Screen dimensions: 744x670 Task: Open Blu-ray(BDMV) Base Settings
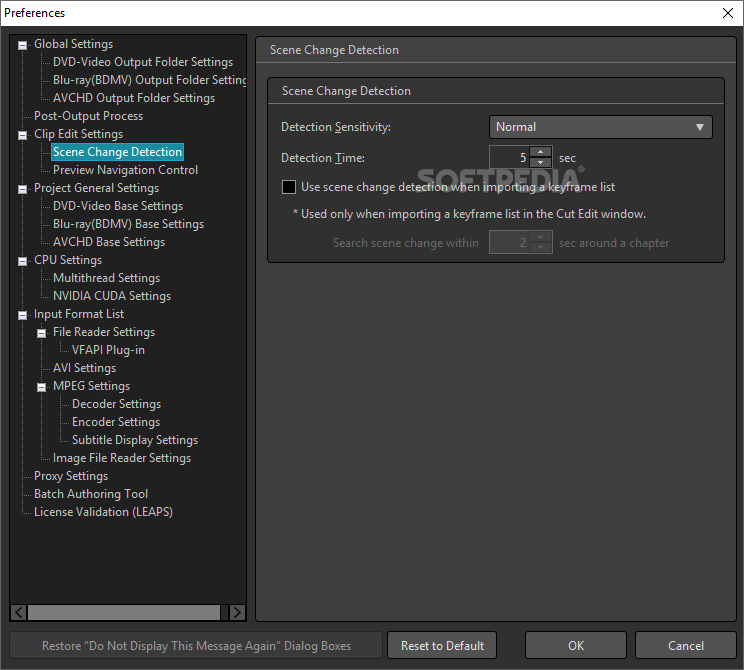(x=128, y=224)
